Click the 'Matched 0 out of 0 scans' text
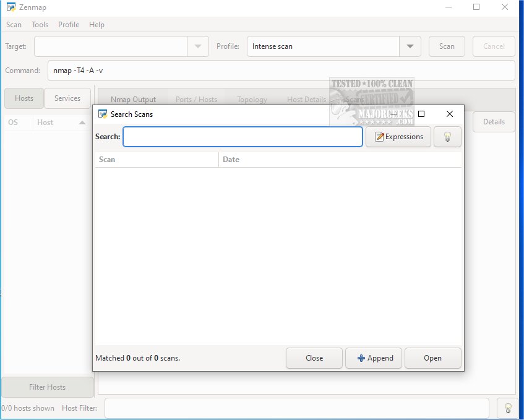This screenshot has height=420, width=524. (138, 358)
